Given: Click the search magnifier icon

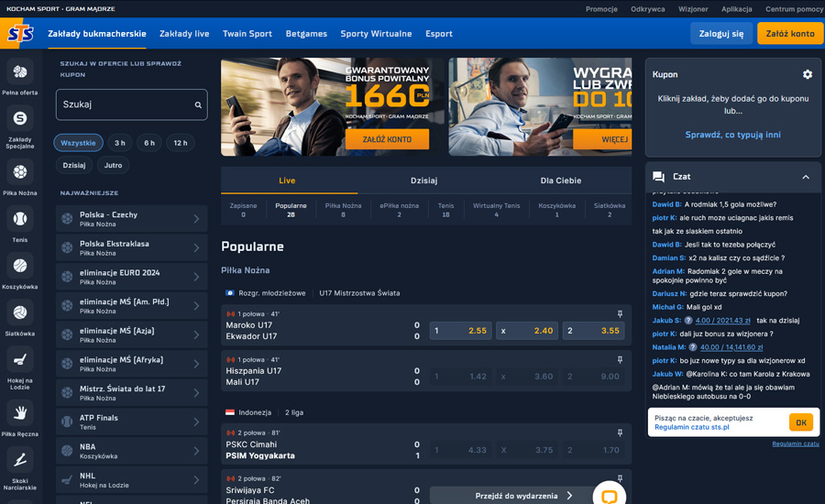Looking at the screenshot, I should [198, 104].
